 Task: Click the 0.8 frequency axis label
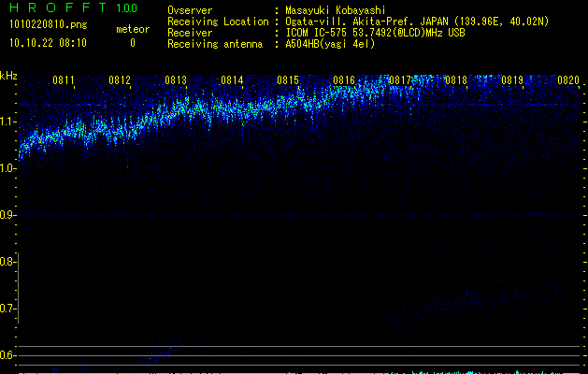[8, 262]
